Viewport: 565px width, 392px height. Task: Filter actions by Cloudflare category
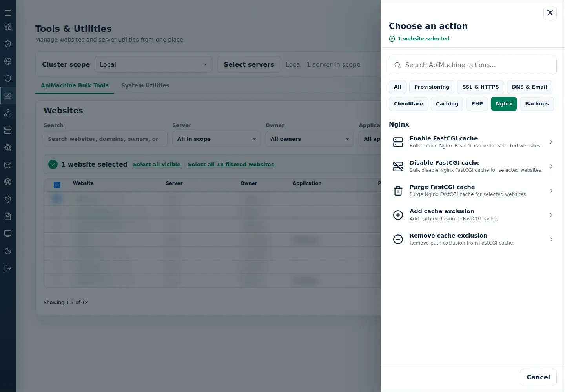tap(408, 104)
